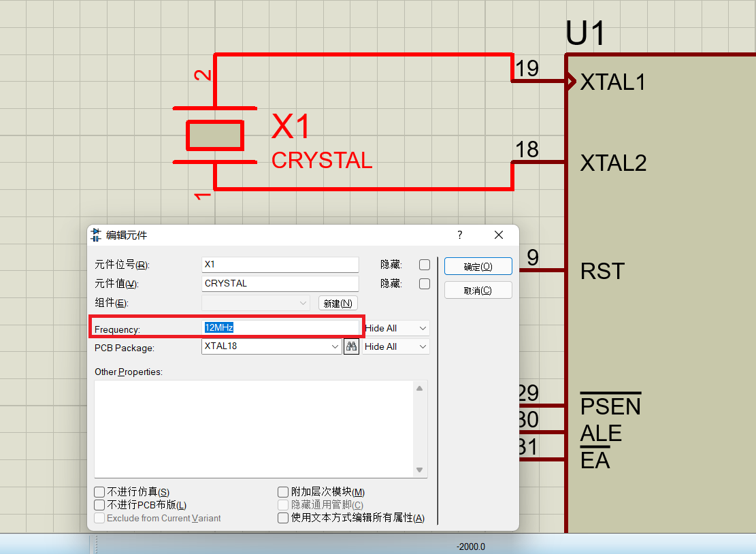
Task: Open the PCB Package Hide All dropdown
Action: click(x=396, y=346)
